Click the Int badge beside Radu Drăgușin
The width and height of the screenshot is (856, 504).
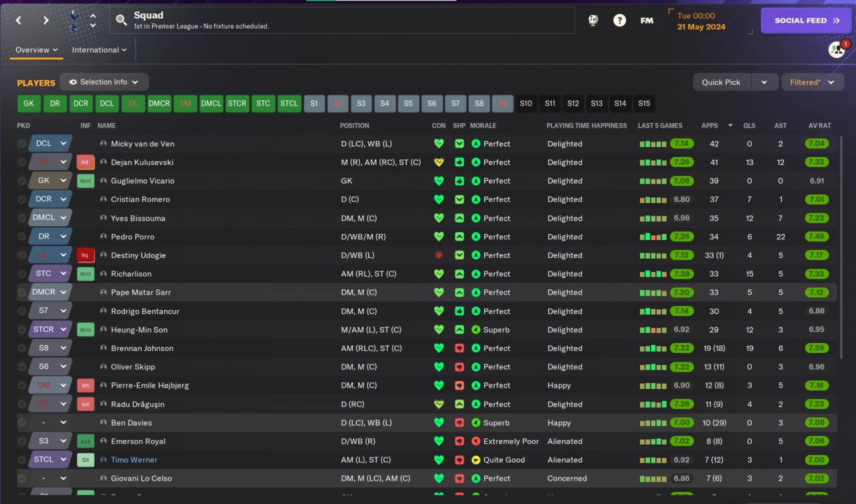click(x=86, y=404)
